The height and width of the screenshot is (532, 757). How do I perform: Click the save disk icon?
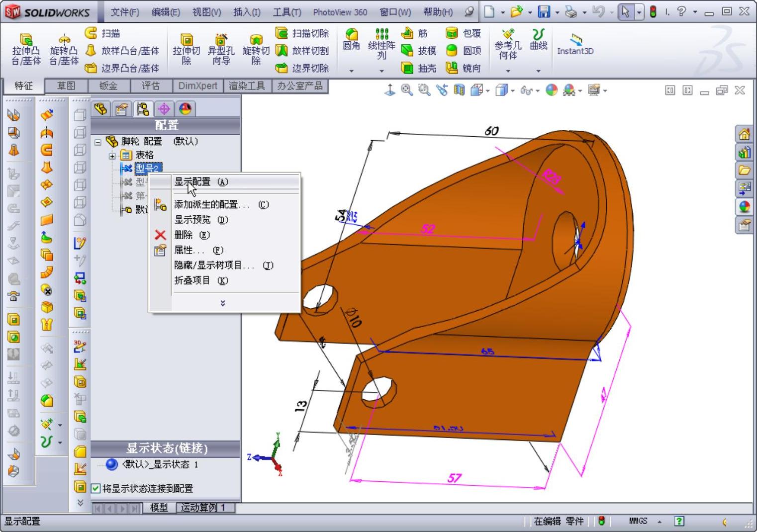pos(544,11)
